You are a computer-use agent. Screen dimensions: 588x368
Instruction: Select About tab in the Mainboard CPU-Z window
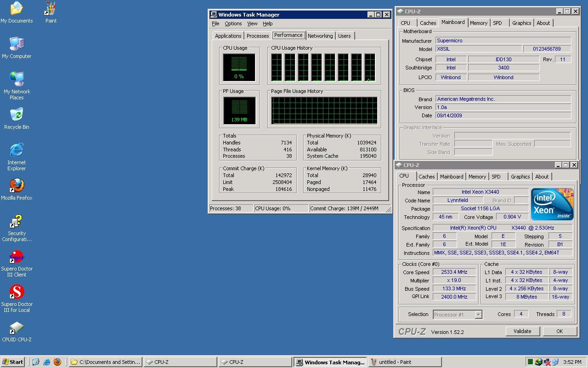point(543,23)
